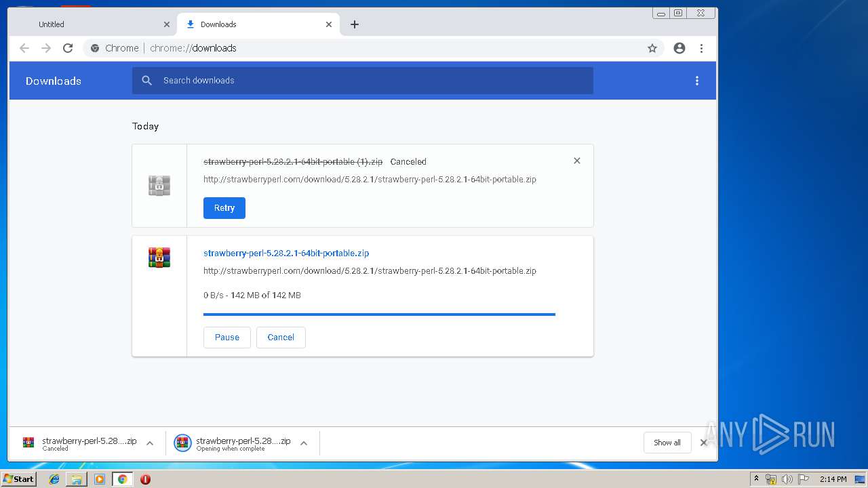Click the 'Canceled' status label
Viewport: 868px width, 488px height.
click(408, 162)
